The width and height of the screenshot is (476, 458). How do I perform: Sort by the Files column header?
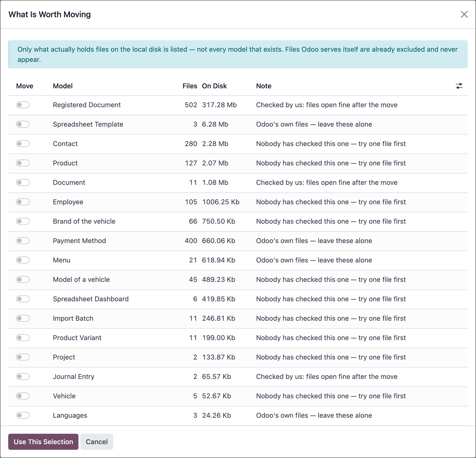190,86
